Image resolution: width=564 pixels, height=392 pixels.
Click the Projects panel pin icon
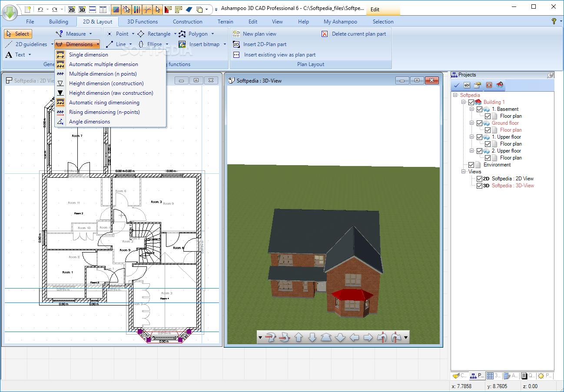click(550, 75)
